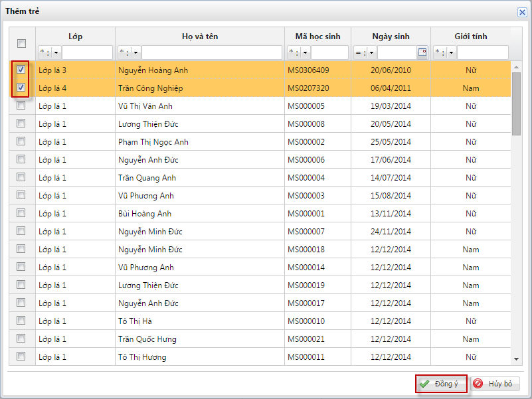The image size is (532, 399).
Task: Open the Họ và tên filter operator dropdown
Action: tap(135, 52)
